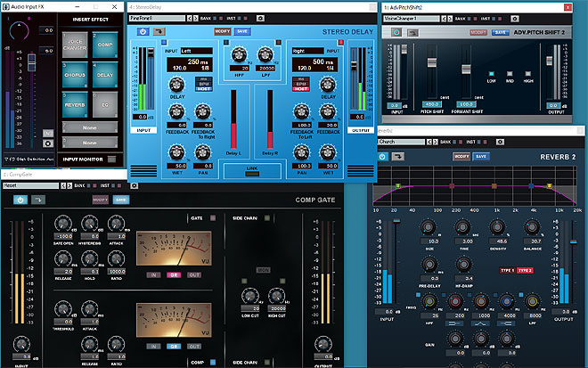
Task: Click the FORMANT SHIFT slider handle
Action: click(x=466, y=69)
